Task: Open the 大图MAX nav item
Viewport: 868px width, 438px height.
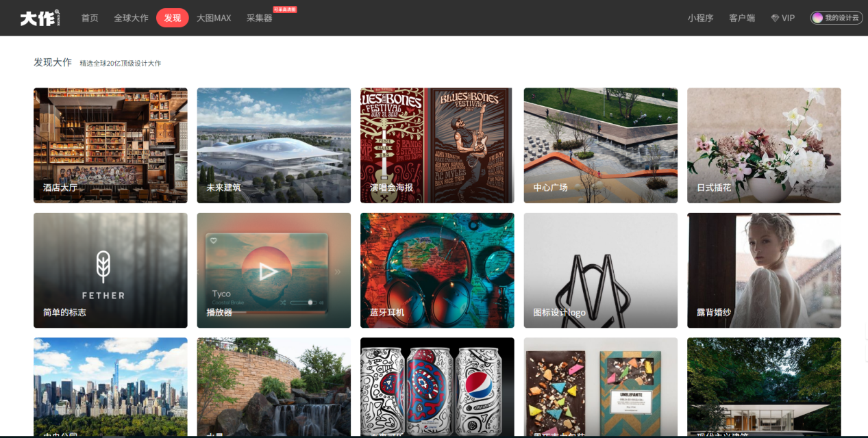Action: coord(214,18)
